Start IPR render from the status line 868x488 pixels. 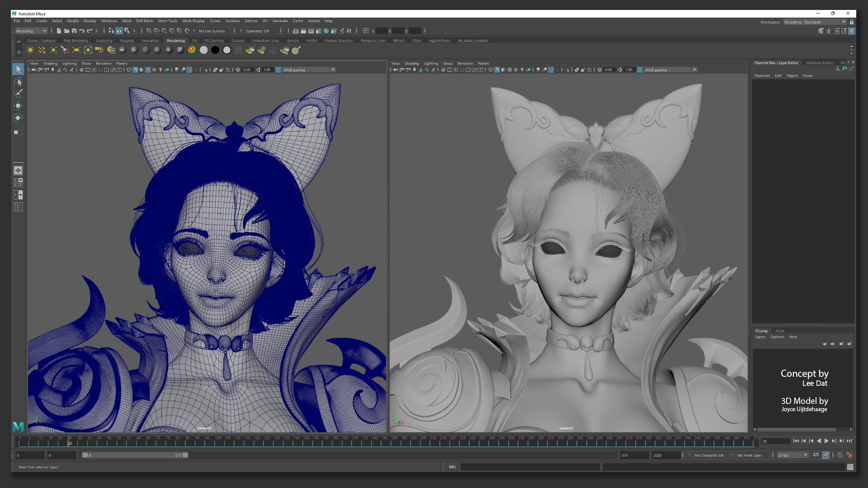[311, 31]
